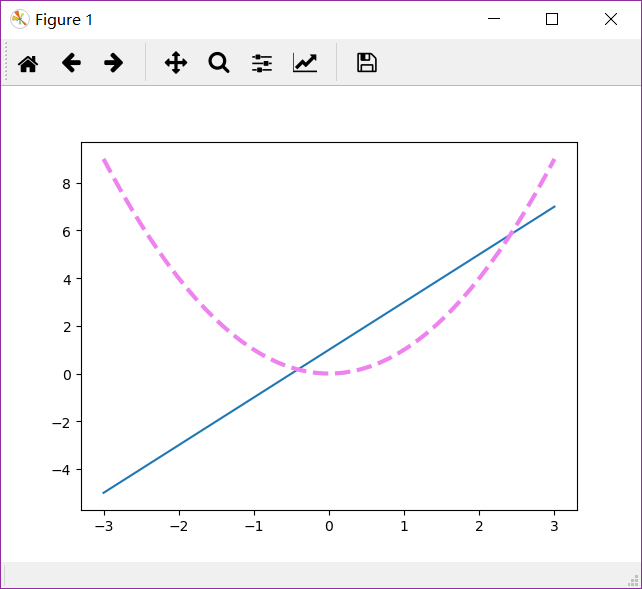Click the Figure 1 window title
This screenshot has height=589, width=642.
(64, 20)
